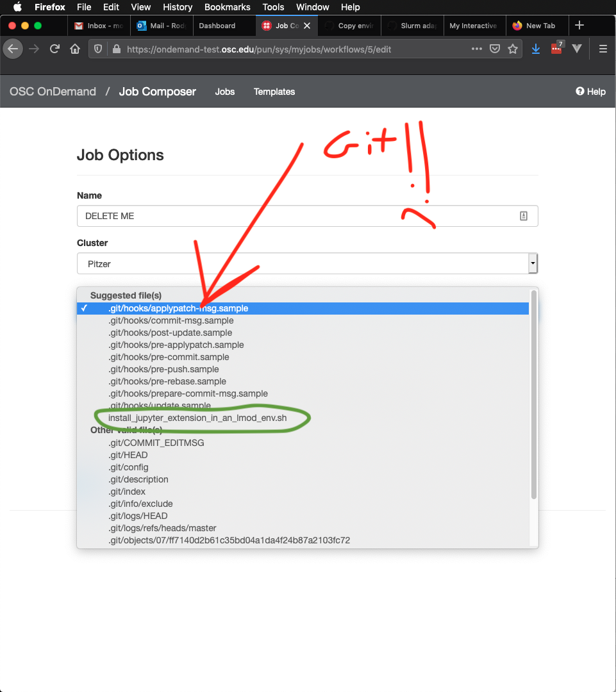616x692 pixels.
Task: Open a new browser tab with plus icon
Action: tap(579, 25)
